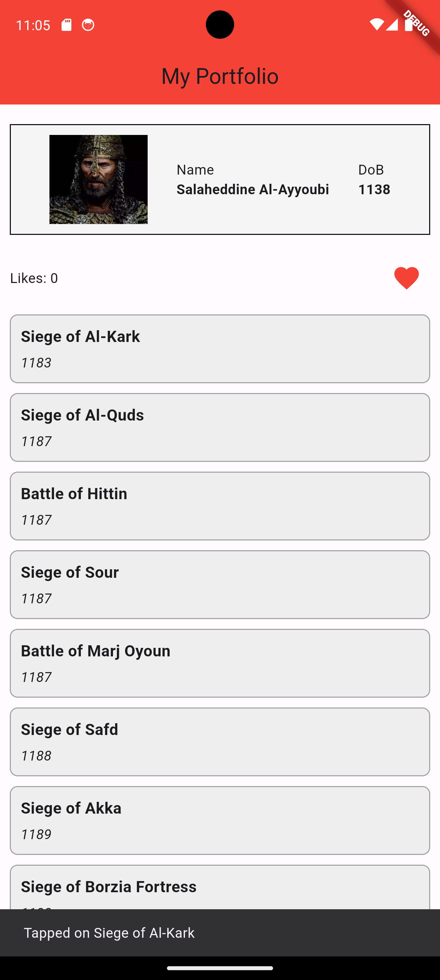Screen dimensions: 440x980
Task: Select the Battle of Marj Oyoun card
Action: coord(220,663)
